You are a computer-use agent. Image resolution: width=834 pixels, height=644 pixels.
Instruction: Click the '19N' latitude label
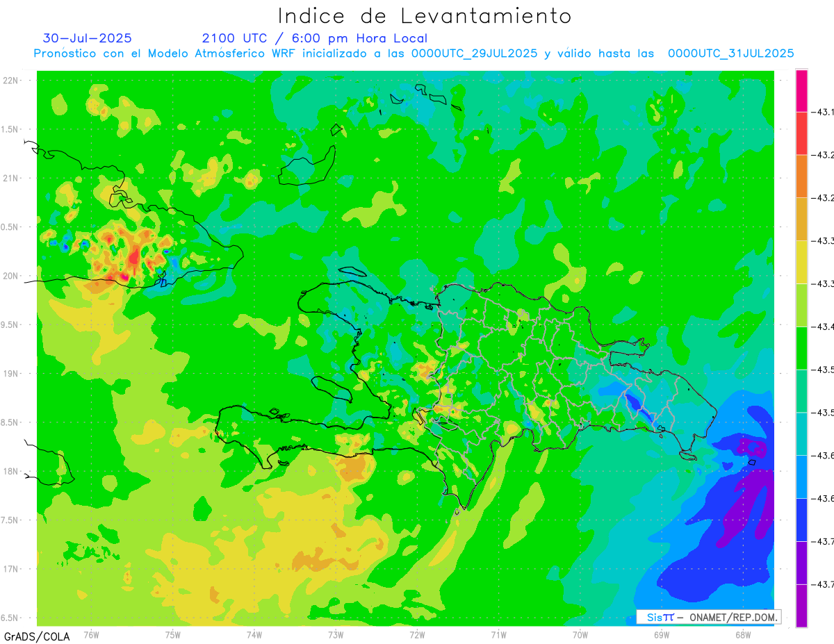pos(10,374)
